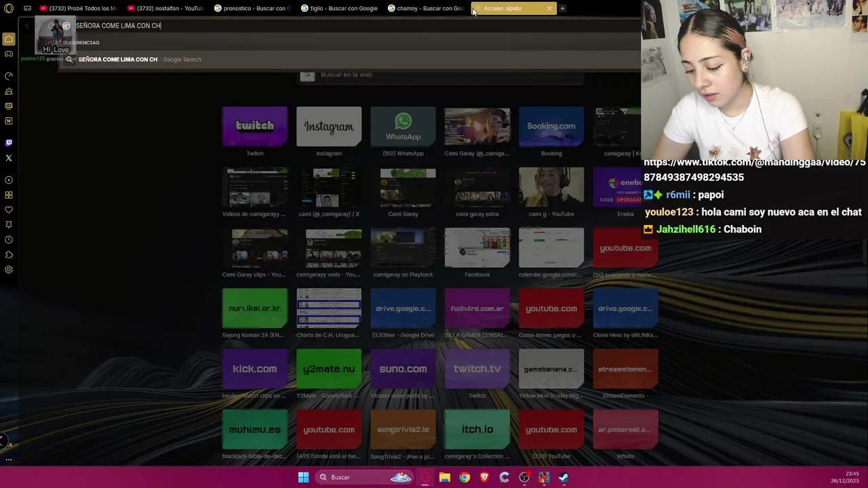Open tab islands icon next to Opera logo
This screenshot has width=868, height=488.
click(x=27, y=8)
